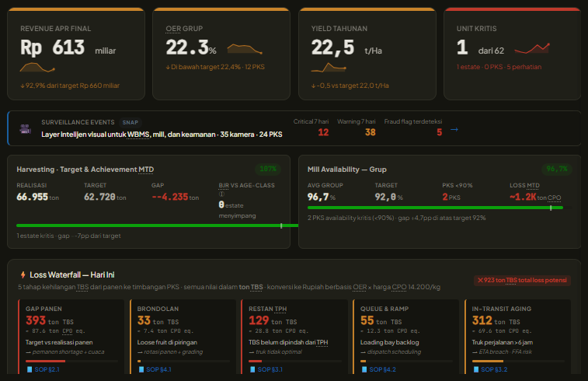Click the Critical 7 hari count 12
Image resolution: width=588 pixels, height=381 pixels.
[x=323, y=132]
